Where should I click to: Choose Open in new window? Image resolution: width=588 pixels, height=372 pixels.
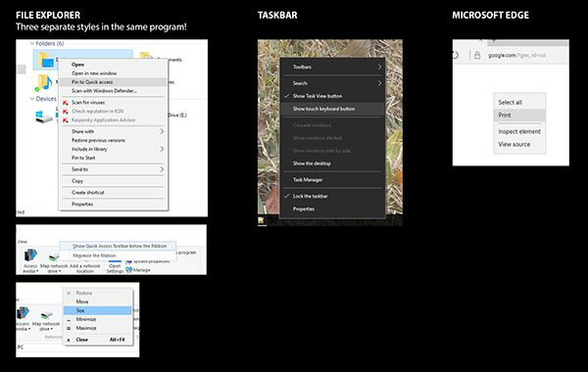coord(114,73)
